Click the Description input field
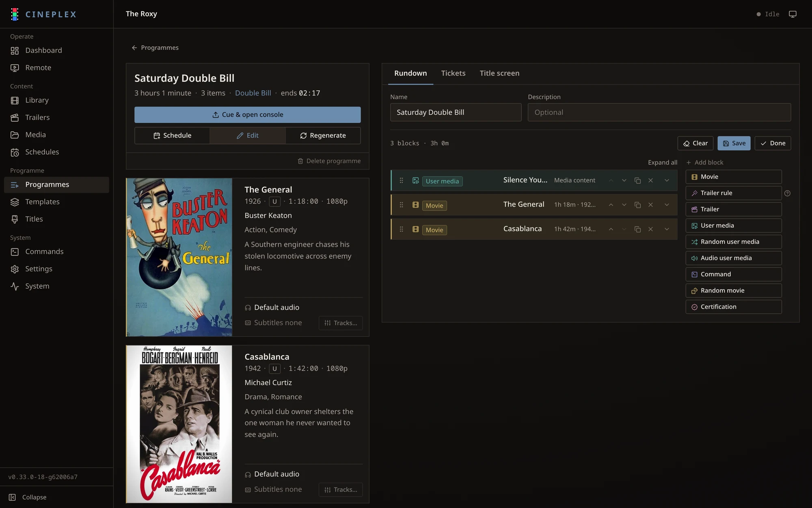This screenshot has width=812, height=508. tap(659, 112)
